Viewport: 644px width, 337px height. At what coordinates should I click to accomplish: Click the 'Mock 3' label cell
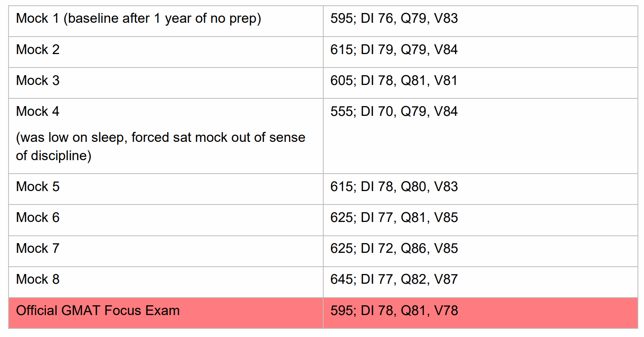[x=38, y=80]
